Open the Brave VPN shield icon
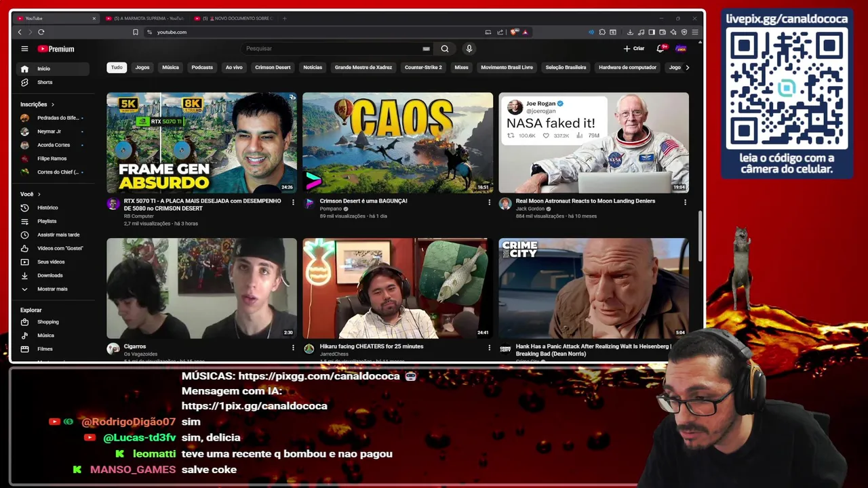The width and height of the screenshot is (868, 488). [x=684, y=32]
